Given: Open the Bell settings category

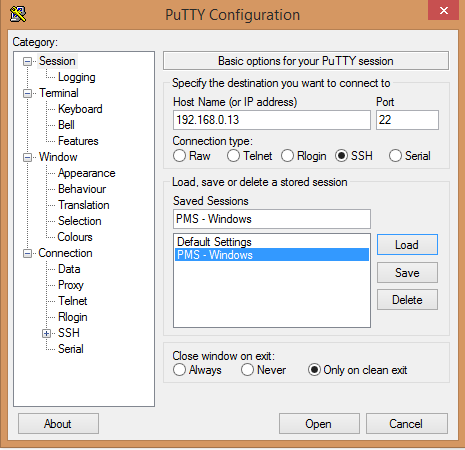Looking at the screenshot, I should pos(66,125).
